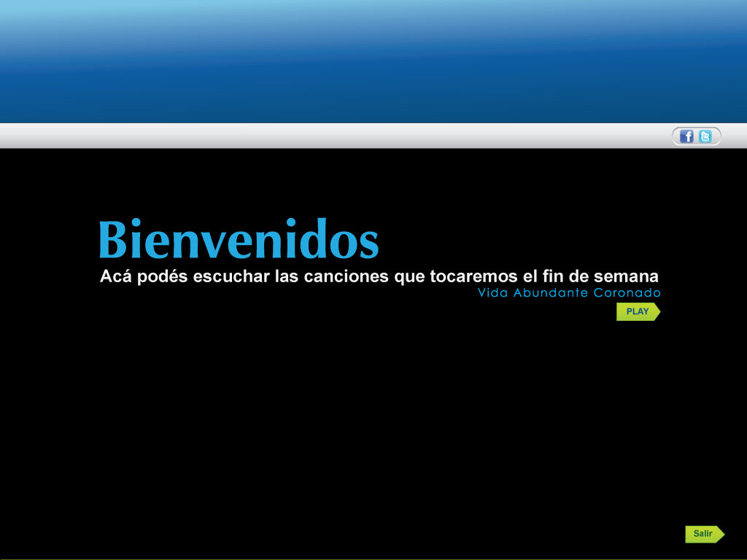This screenshot has width=747, height=560.
Task: Select the Vida Abundante Coronado text
Action: tap(569, 293)
